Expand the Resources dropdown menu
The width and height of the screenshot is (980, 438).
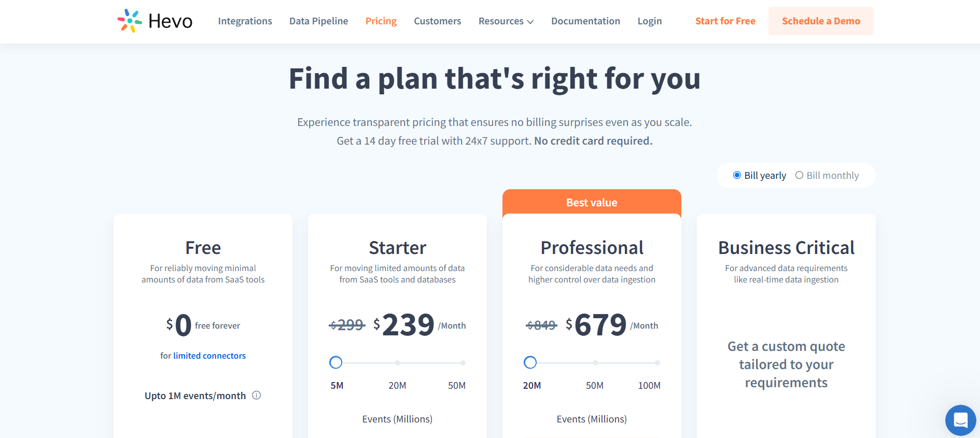click(x=506, y=21)
